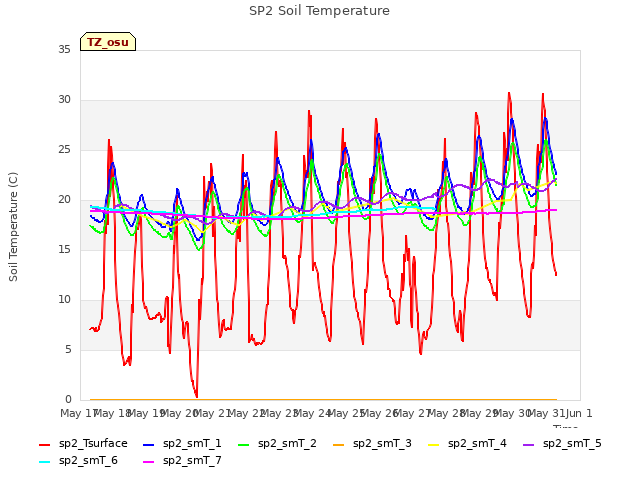The width and height of the screenshot is (640, 480).
Task: Click the 15 y-axis tick label
Action: tap(64, 249)
